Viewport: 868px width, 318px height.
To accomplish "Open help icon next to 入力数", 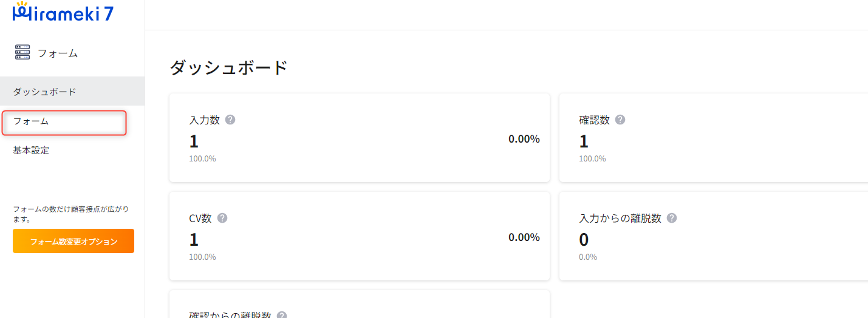I will point(230,120).
